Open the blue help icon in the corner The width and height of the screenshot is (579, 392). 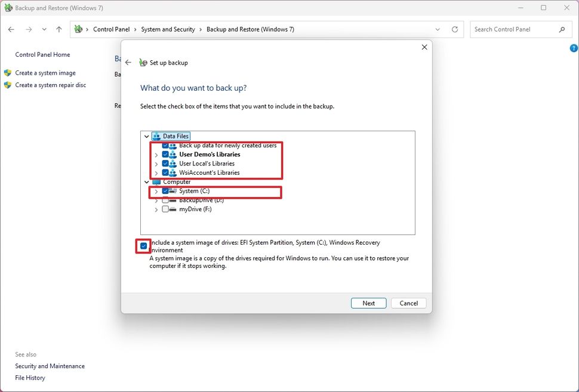point(574,48)
